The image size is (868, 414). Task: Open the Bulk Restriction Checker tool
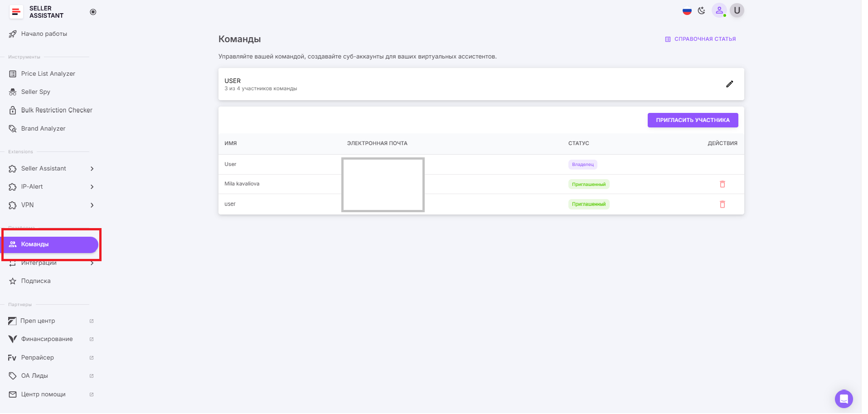pos(57,110)
